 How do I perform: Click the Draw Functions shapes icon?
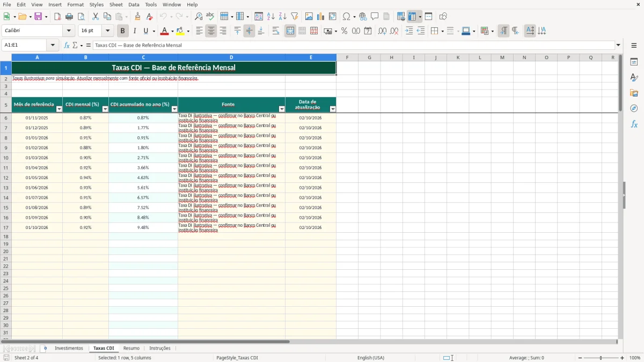(443, 17)
